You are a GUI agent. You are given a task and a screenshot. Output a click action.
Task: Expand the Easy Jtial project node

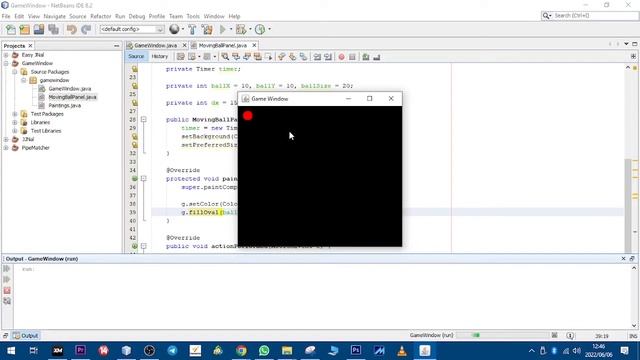tap(6, 55)
